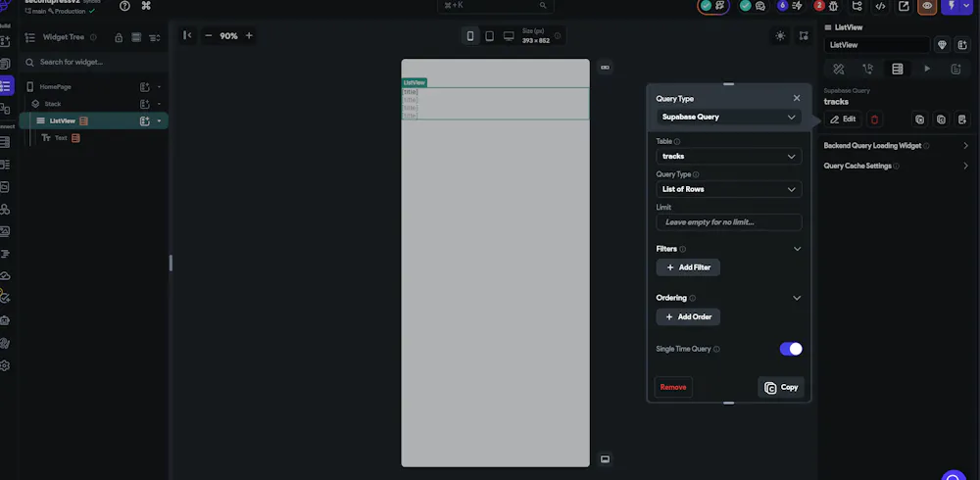Toggle the Single Time Query switch
Image resolution: width=980 pixels, height=480 pixels.
(x=791, y=349)
